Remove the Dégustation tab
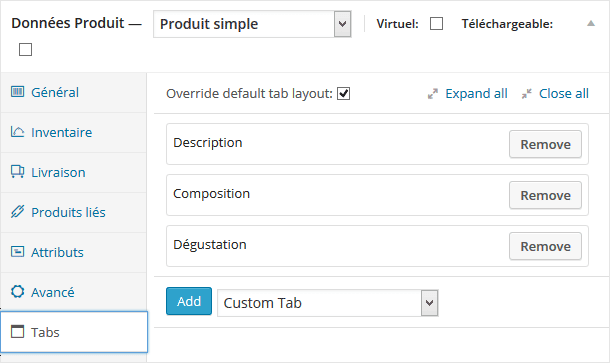Screen dimensions: 610x363 (x=545, y=246)
